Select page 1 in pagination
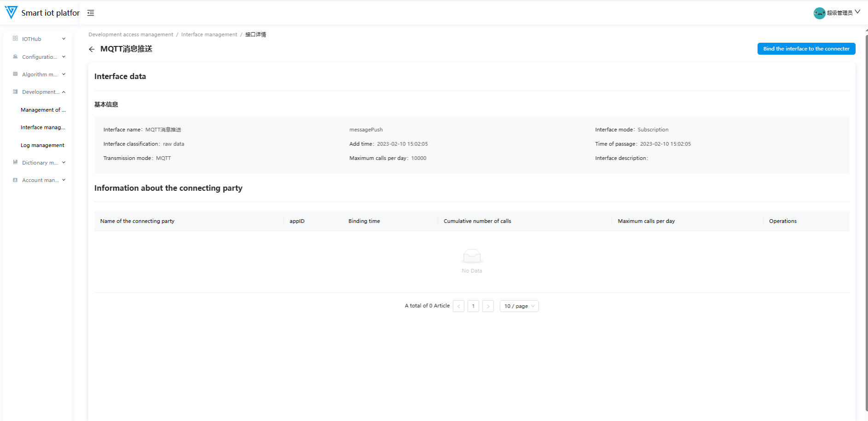This screenshot has height=421, width=868. pos(473,306)
